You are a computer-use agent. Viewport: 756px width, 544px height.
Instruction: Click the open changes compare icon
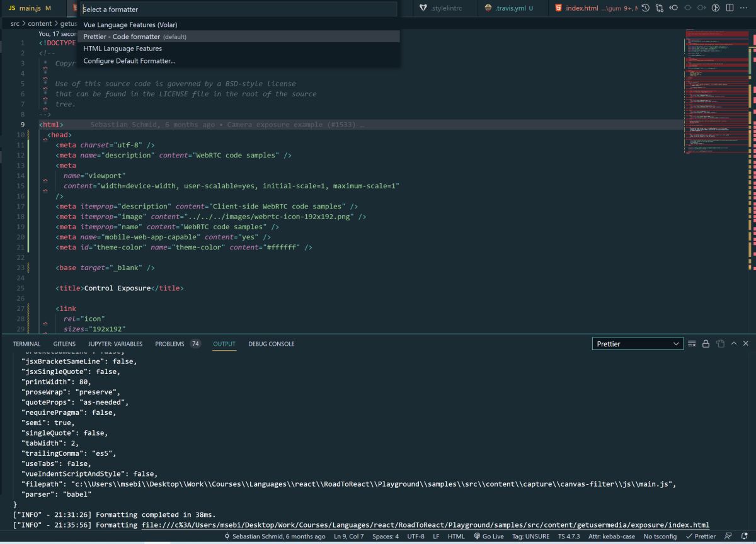[x=660, y=8]
